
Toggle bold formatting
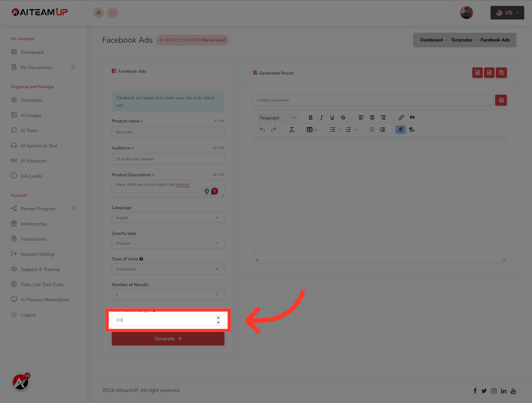[310, 118]
